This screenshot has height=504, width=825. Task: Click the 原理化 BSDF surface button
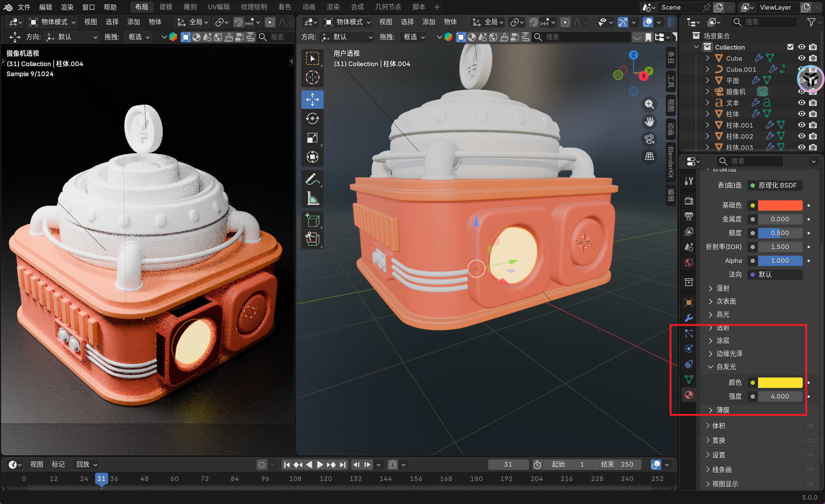click(x=775, y=185)
